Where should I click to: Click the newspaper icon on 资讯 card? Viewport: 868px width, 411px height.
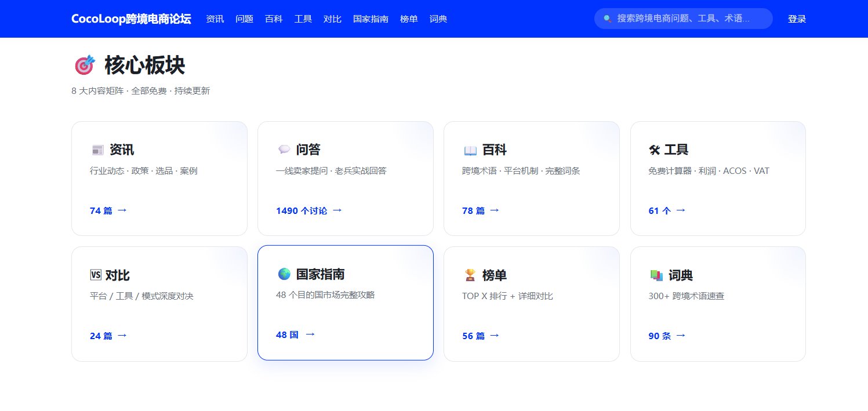tap(97, 150)
